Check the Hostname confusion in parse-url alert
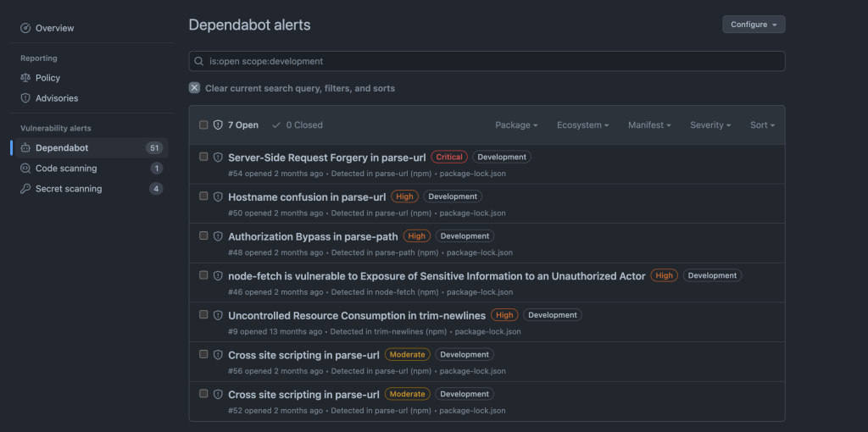The image size is (868, 432). 203,196
